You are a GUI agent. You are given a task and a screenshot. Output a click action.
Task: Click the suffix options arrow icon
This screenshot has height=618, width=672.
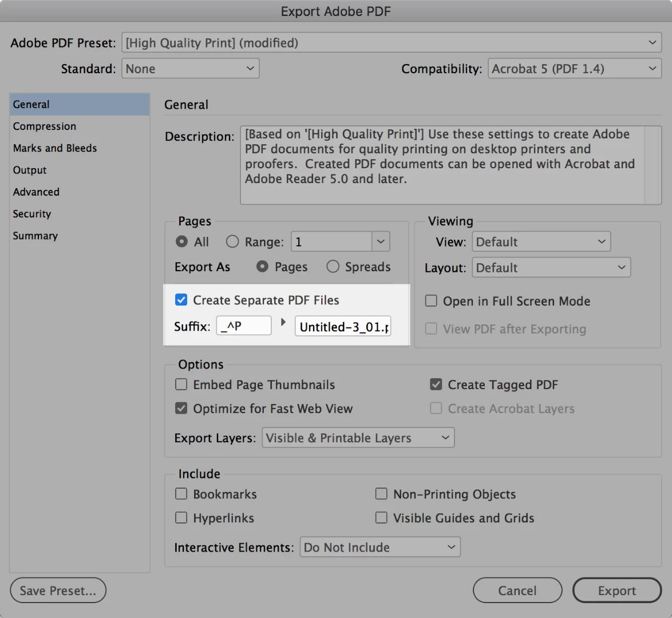pyautogui.click(x=283, y=322)
